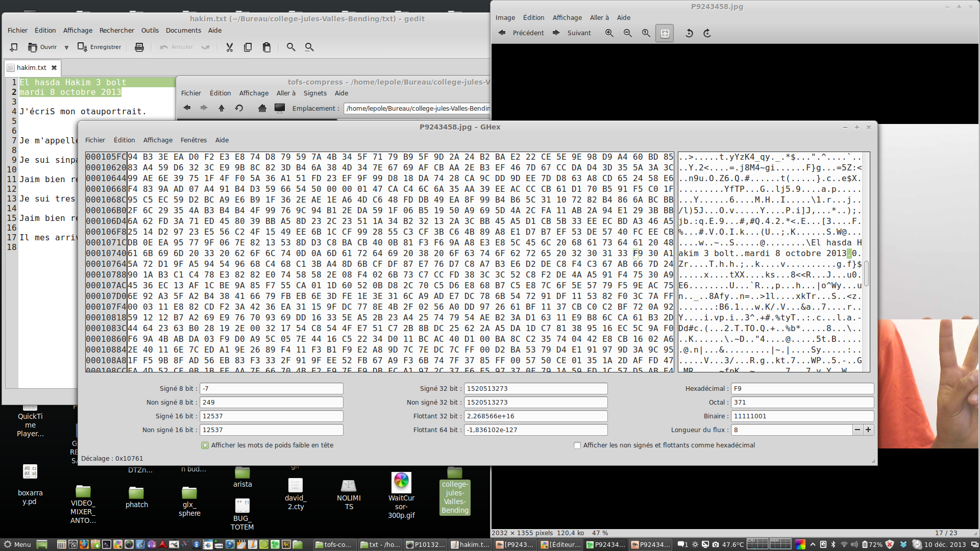The image size is (980, 551).
Task: Click Enregistrer button in gedit
Action: pos(100,47)
